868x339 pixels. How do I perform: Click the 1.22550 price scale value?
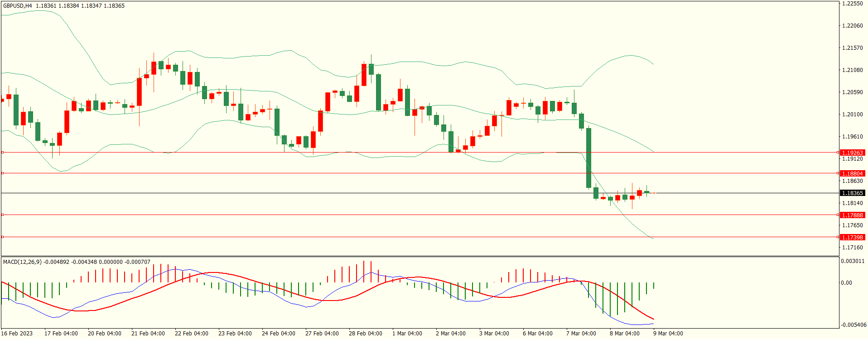point(852,4)
